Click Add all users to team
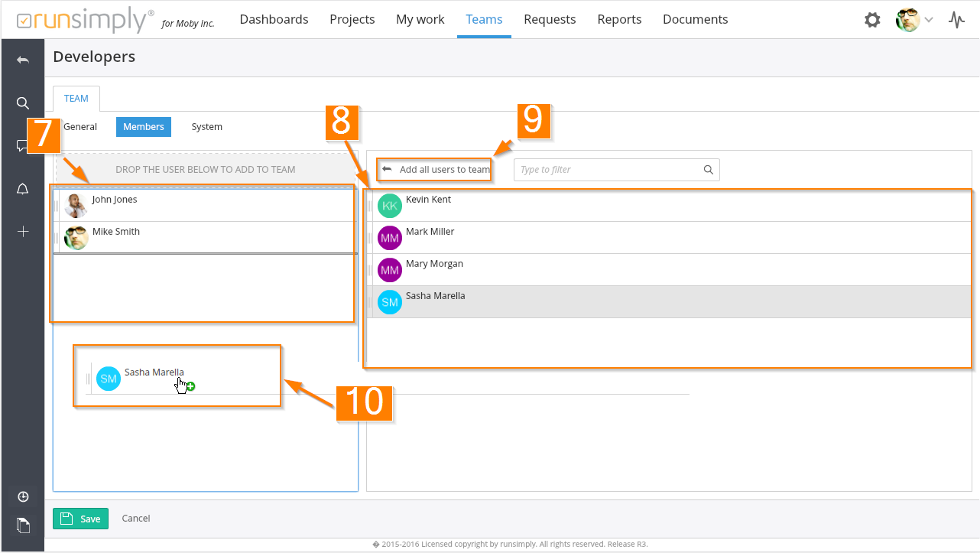This screenshot has width=980, height=553. tap(436, 170)
